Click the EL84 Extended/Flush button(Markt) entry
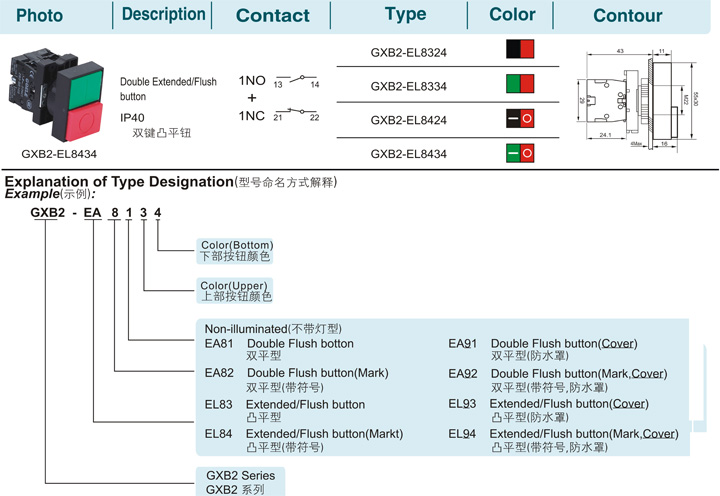This screenshot has width=720, height=496. tap(304, 440)
